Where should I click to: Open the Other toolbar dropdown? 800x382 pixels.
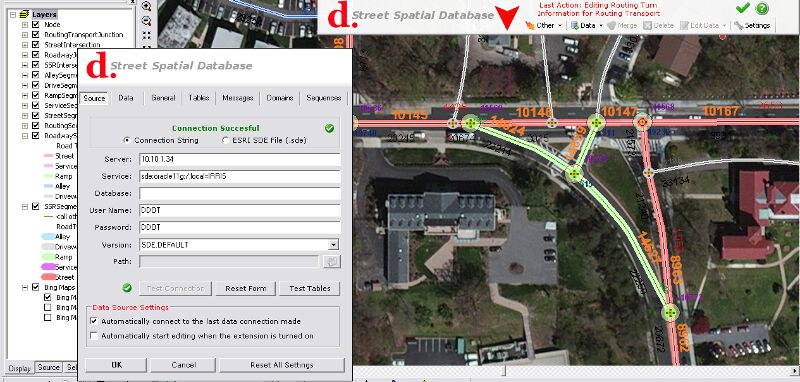pos(544,25)
